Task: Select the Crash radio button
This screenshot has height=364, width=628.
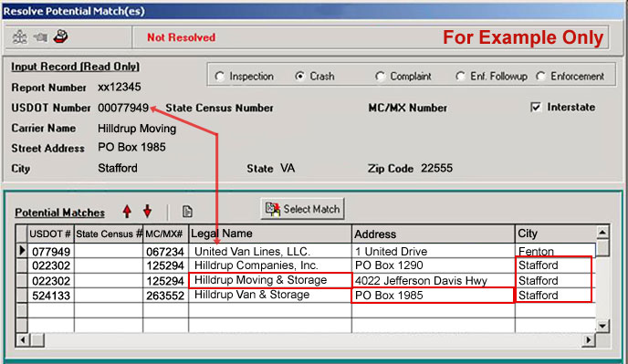Action: (299, 76)
